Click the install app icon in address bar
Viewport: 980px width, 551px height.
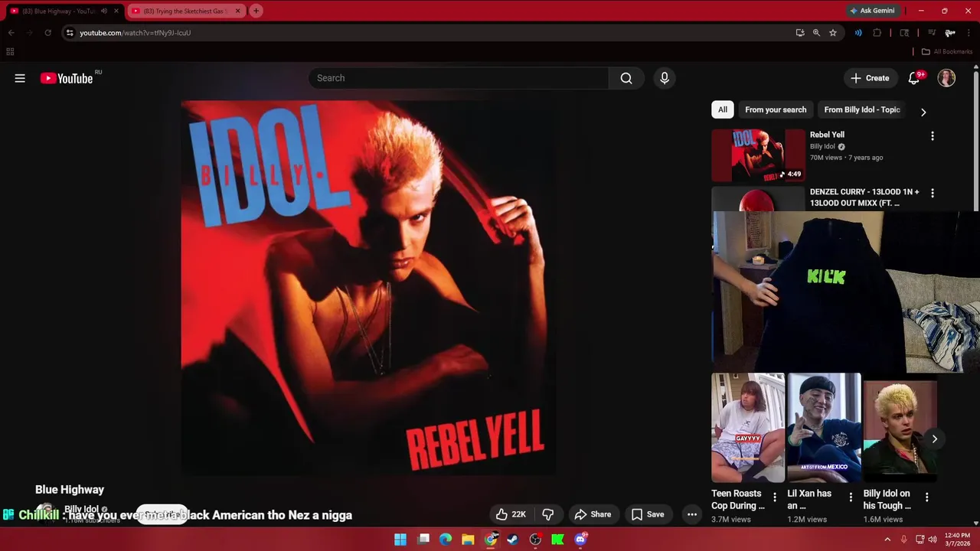tap(800, 33)
